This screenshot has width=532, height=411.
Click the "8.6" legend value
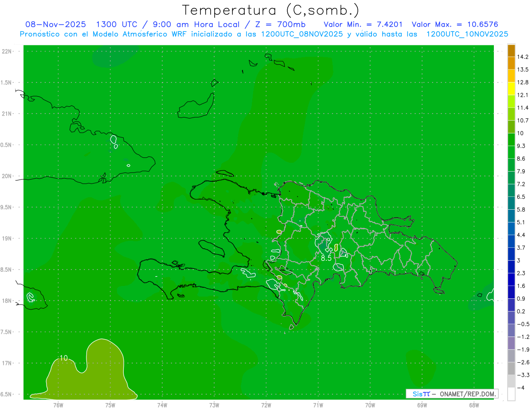[x=521, y=159]
